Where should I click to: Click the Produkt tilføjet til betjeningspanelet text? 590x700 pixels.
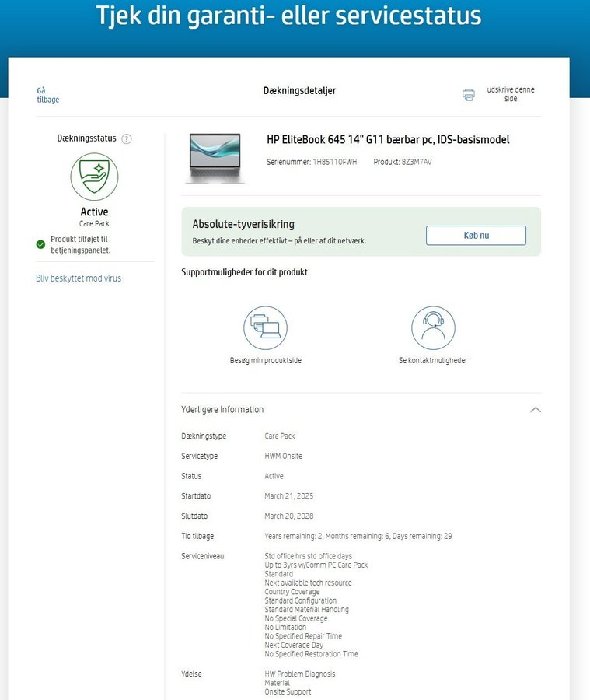click(80, 245)
